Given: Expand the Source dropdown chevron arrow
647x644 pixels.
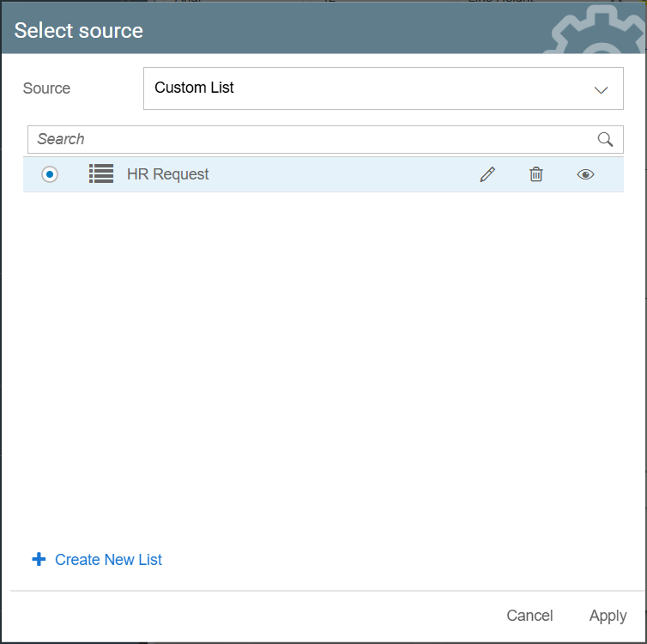Looking at the screenshot, I should (601, 89).
